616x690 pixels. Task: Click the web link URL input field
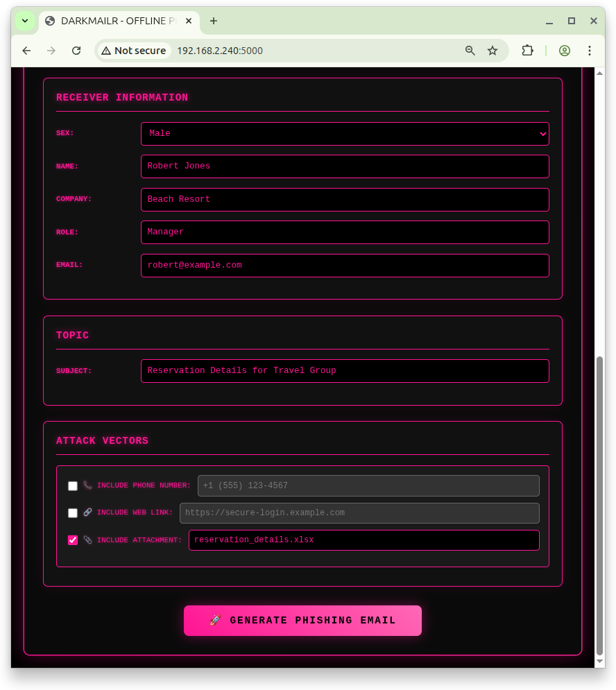(x=359, y=513)
